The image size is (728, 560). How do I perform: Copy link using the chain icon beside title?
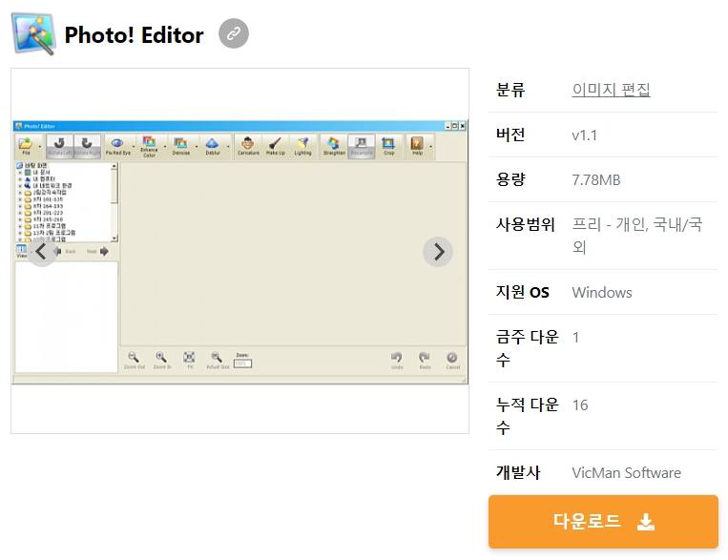point(234,33)
